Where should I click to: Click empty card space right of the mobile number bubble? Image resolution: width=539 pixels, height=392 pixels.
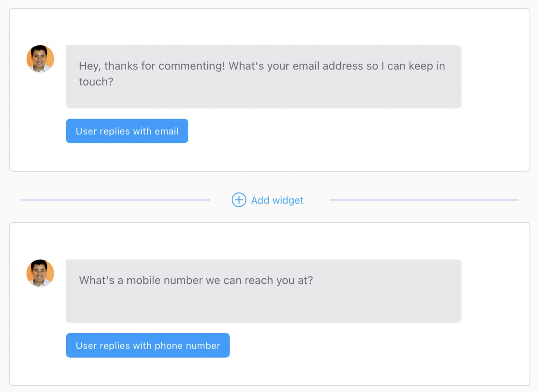pyautogui.click(x=495, y=291)
